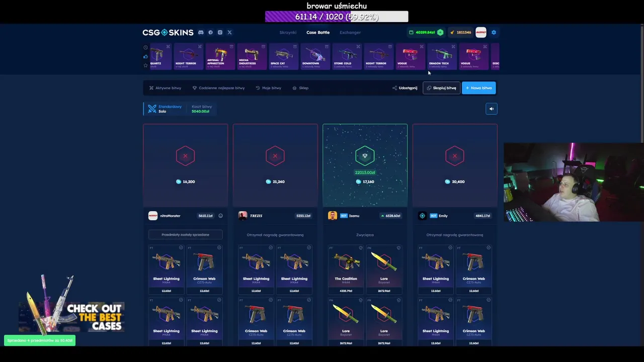This screenshot has height=362, width=644.
Task: Click the Nowa bitwa button
Action: (478, 88)
